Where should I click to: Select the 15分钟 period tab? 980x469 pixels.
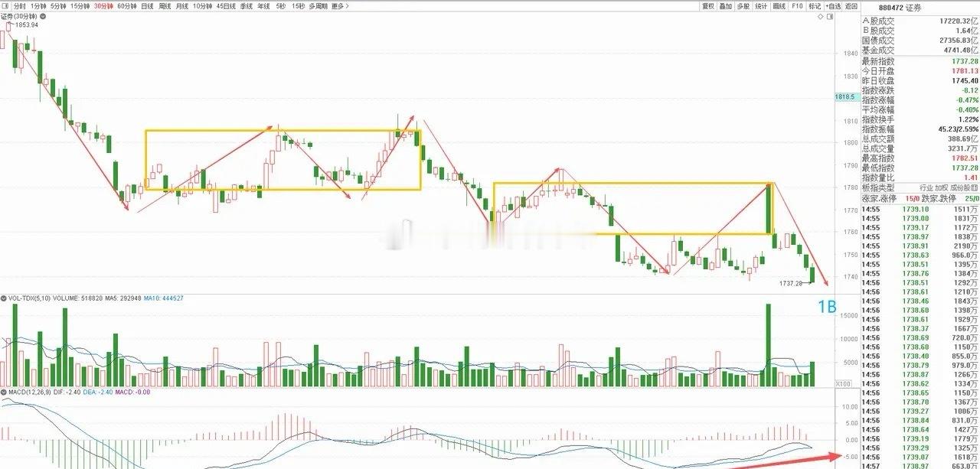tap(80, 5)
